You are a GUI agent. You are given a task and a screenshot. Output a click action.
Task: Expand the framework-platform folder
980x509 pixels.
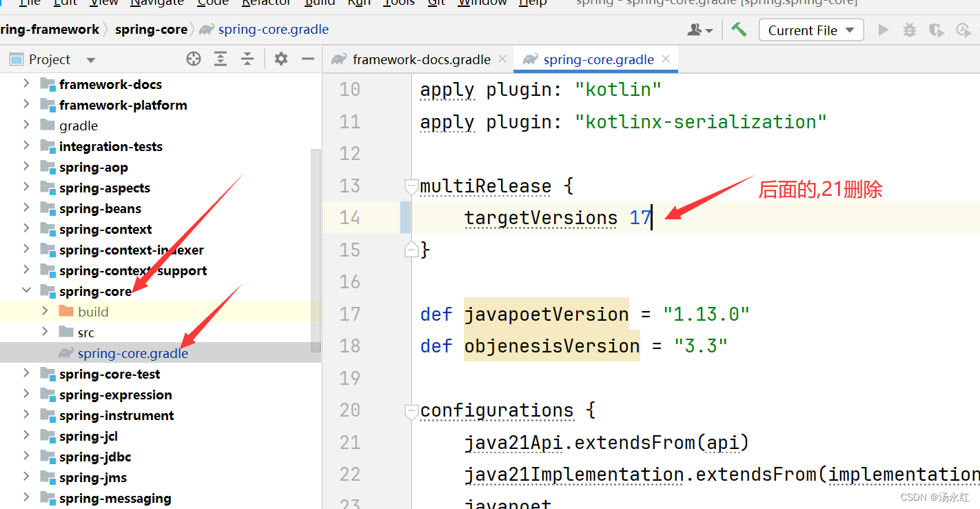(26, 105)
